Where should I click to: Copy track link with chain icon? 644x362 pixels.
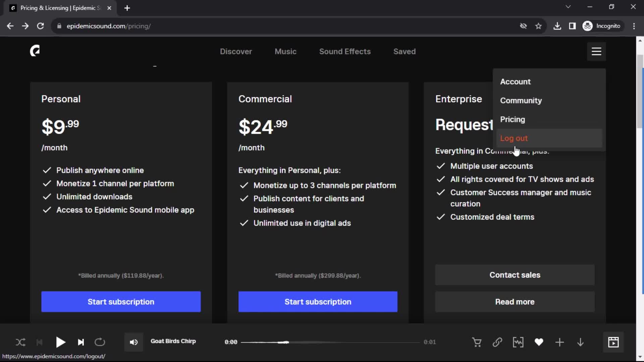point(497,342)
